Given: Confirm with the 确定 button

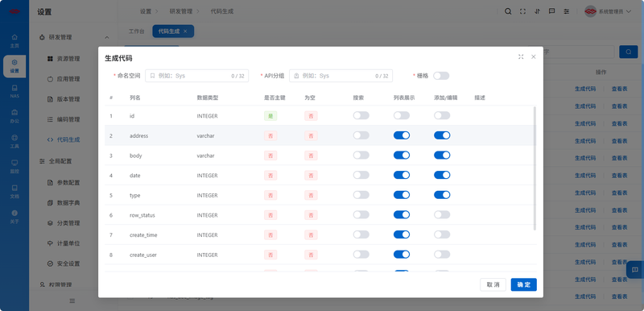Looking at the screenshot, I should click(x=524, y=284).
